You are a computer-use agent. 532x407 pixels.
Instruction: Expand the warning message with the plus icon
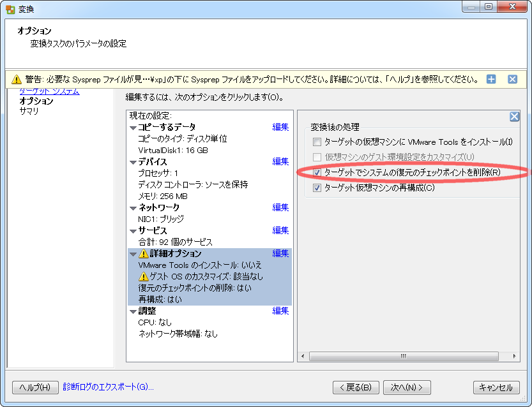(x=491, y=79)
